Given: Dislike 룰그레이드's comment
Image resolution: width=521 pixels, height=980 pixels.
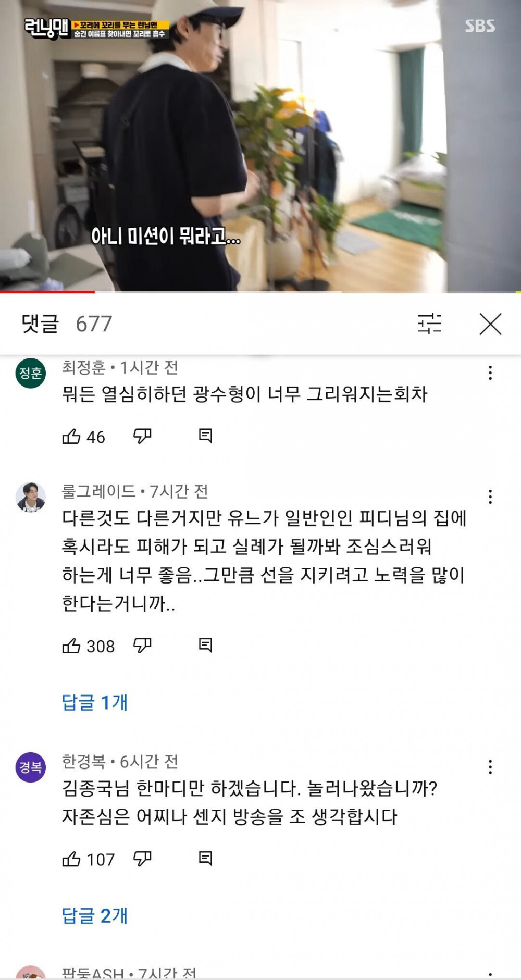Looking at the screenshot, I should (142, 646).
